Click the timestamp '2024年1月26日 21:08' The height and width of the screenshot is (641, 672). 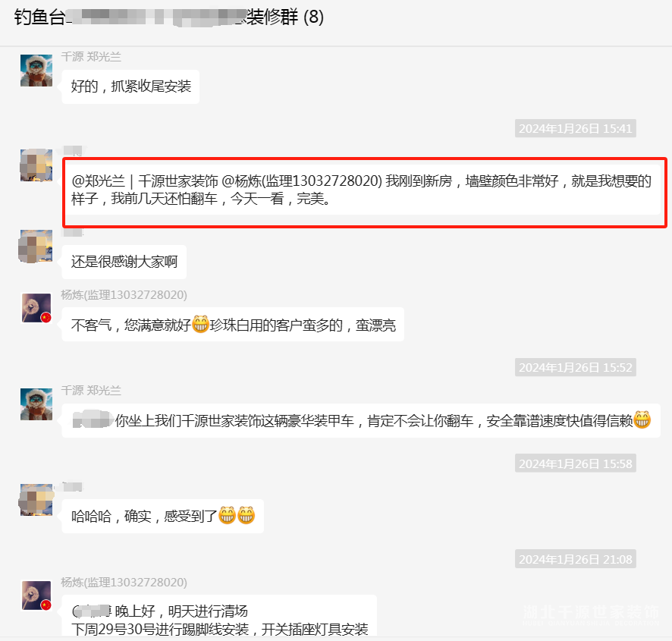[575, 559]
